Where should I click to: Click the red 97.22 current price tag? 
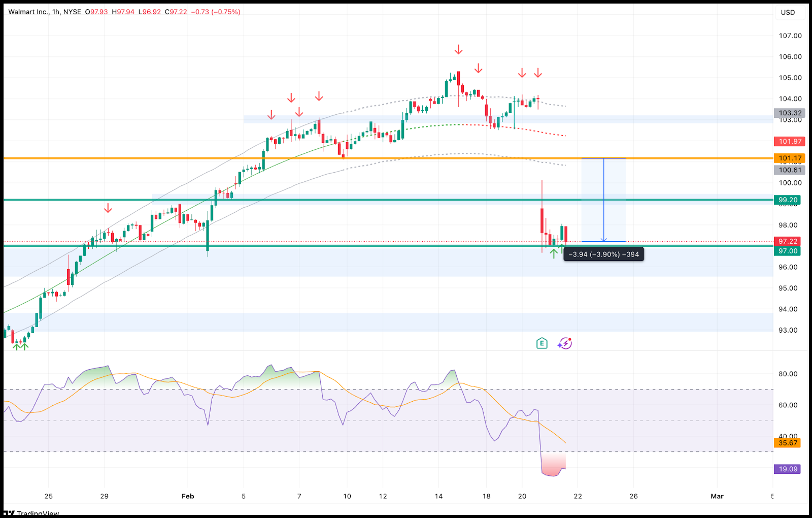point(788,241)
